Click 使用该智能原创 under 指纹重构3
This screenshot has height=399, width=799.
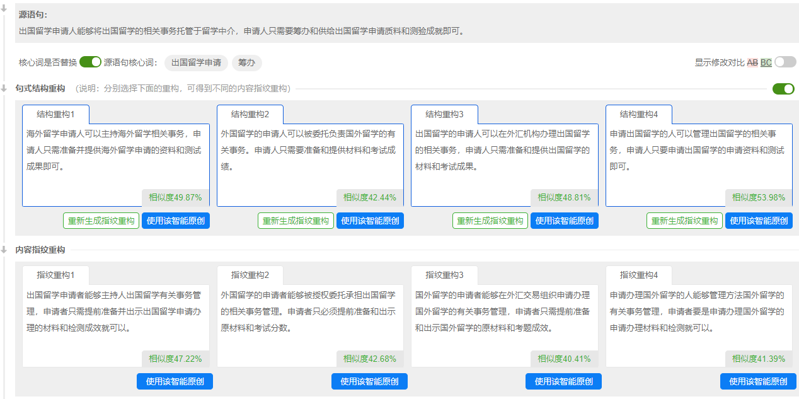(564, 382)
